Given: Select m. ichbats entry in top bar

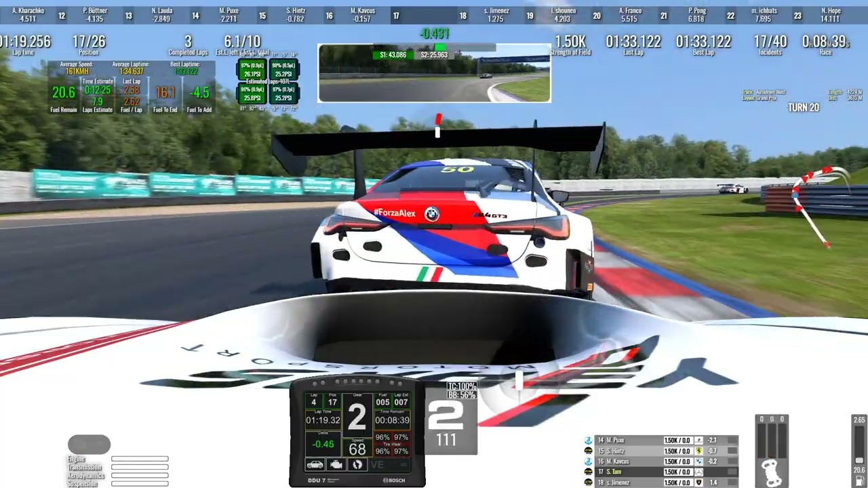Looking at the screenshot, I should pos(763,15).
